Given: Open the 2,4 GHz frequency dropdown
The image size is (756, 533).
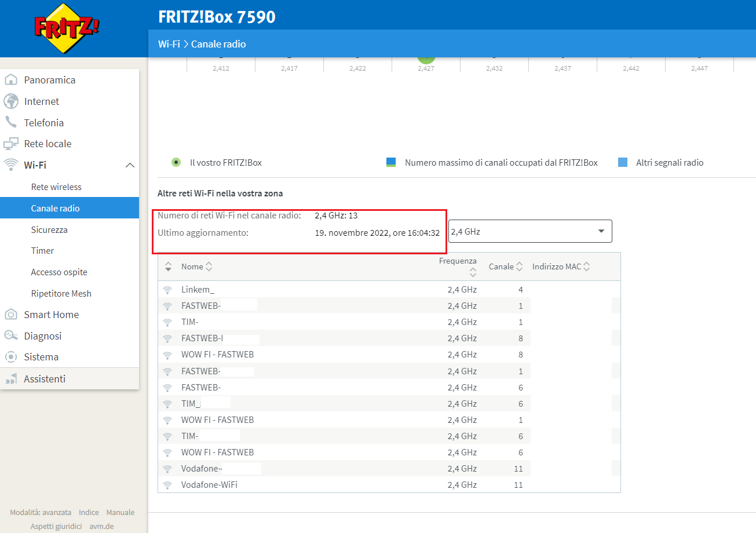Looking at the screenshot, I should (x=530, y=231).
